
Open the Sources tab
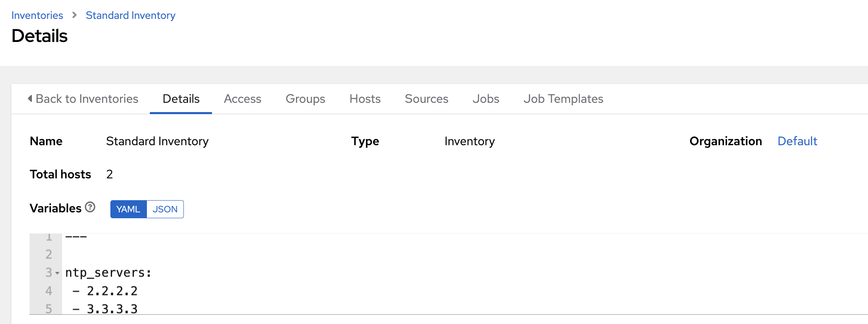click(426, 99)
